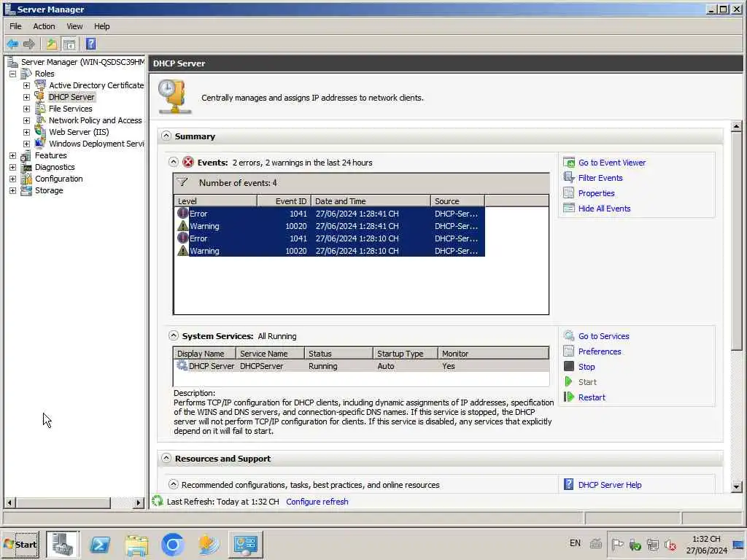Image resolution: width=747 pixels, height=560 pixels.
Task: Click the Go to Services link
Action: click(x=603, y=335)
